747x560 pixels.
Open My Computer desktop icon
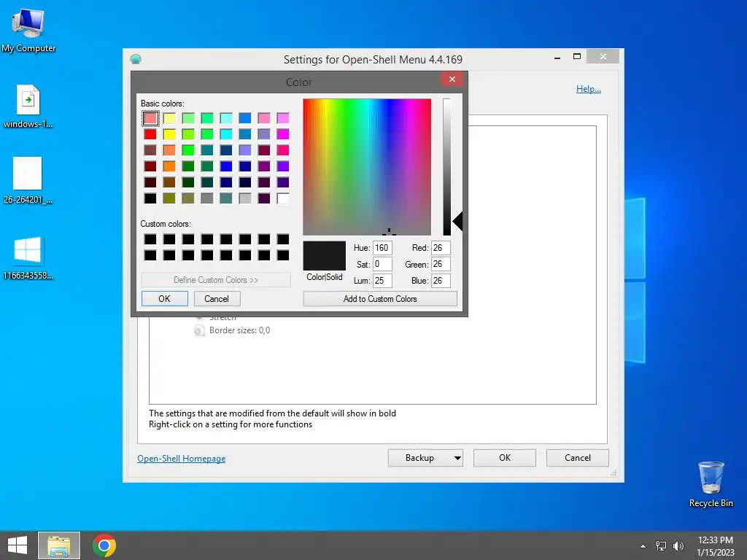28,29
